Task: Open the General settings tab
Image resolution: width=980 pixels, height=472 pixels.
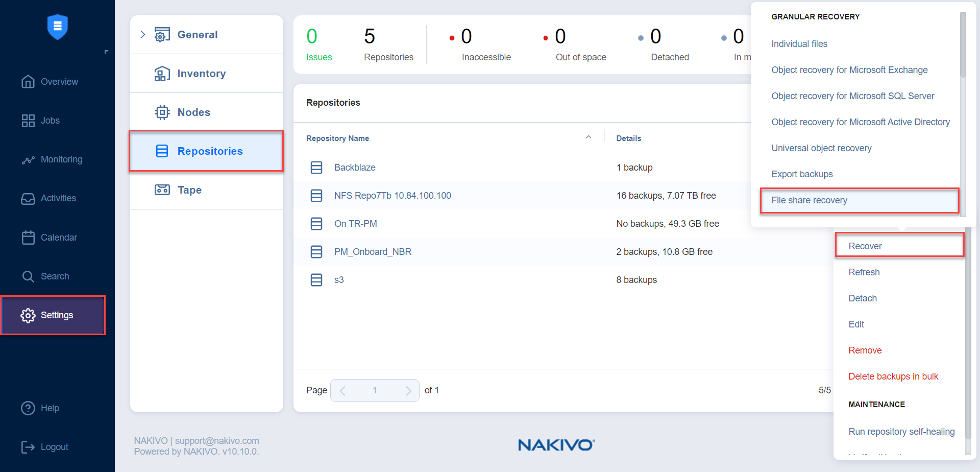Action: (x=207, y=35)
